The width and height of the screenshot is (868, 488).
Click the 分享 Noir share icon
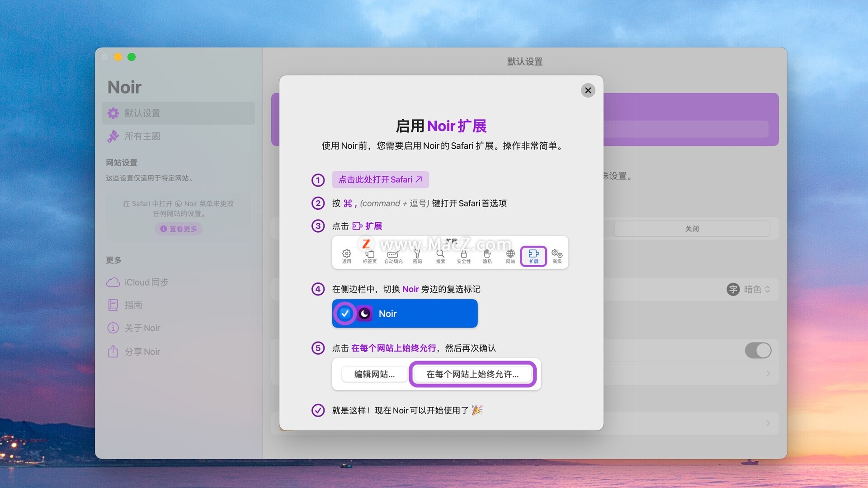pos(113,351)
